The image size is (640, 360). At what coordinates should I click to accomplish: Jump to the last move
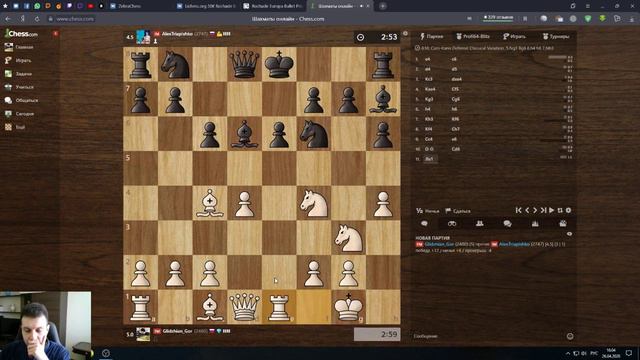tap(543, 210)
